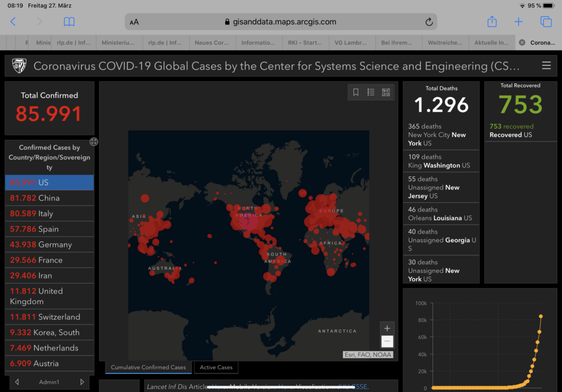Screen dimensions: 562x392
Task: Select 46 deaths Orleans Louisiana entry
Action: pyautogui.click(x=441, y=214)
